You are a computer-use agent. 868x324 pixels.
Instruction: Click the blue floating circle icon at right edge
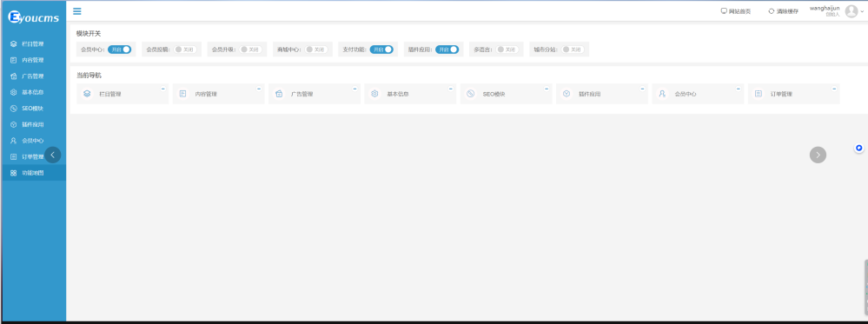pos(858,148)
